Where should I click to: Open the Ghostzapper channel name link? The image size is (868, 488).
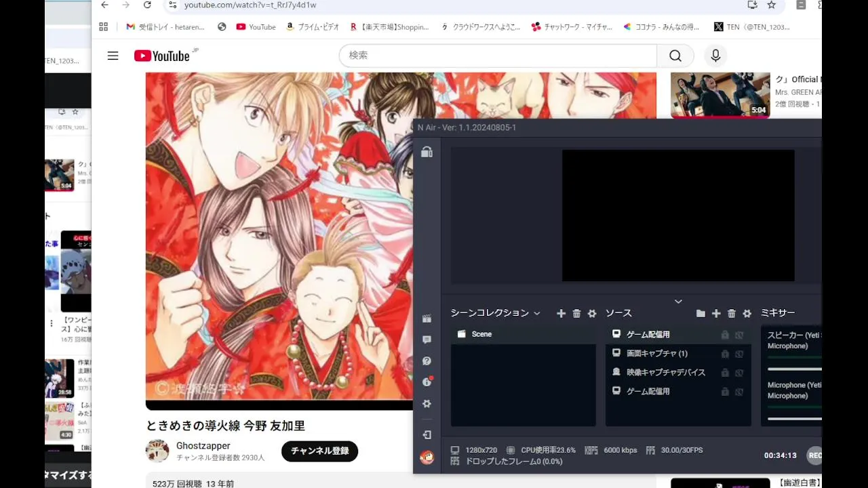pos(203,445)
